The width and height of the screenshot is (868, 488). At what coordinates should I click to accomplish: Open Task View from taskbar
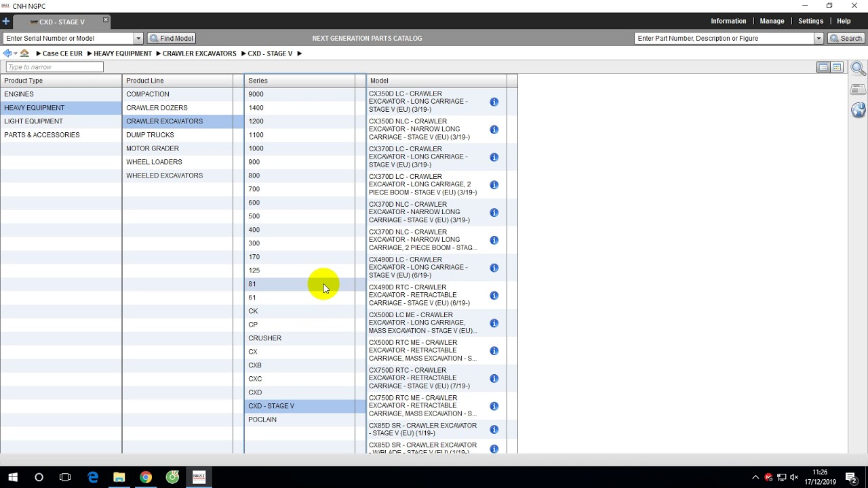[x=65, y=477]
